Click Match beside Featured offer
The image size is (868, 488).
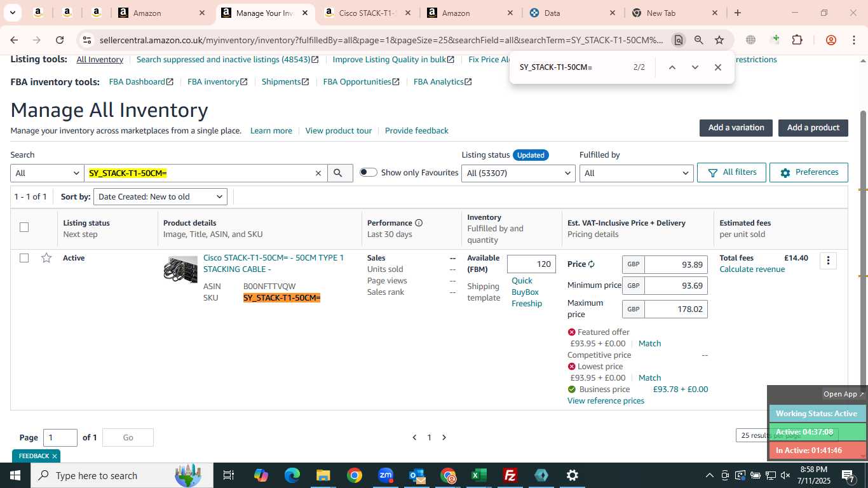point(649,343)
